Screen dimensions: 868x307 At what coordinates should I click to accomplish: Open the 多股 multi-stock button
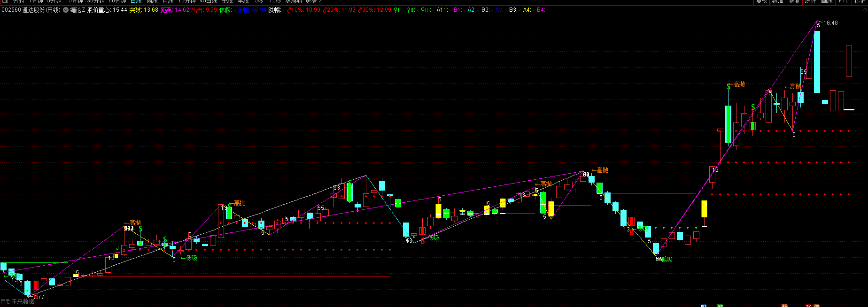tap(794, 1)
